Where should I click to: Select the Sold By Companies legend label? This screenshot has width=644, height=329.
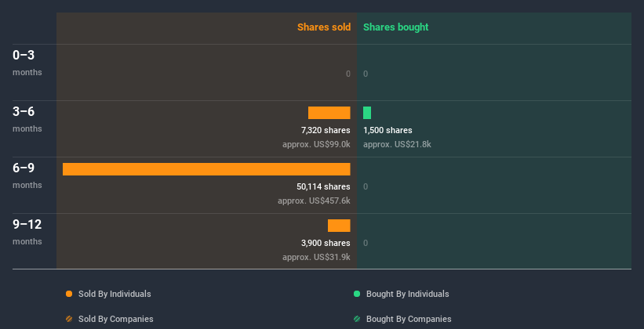pos(116,319)
